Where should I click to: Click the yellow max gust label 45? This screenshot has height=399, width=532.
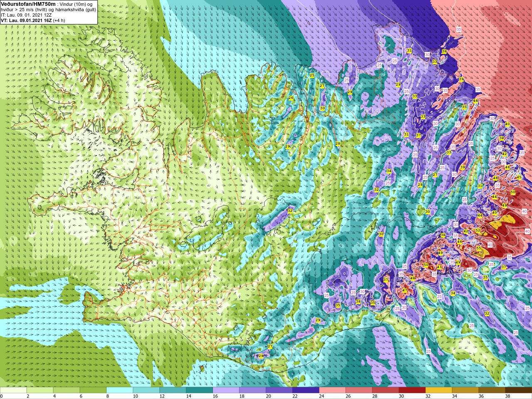coord(519,177)
